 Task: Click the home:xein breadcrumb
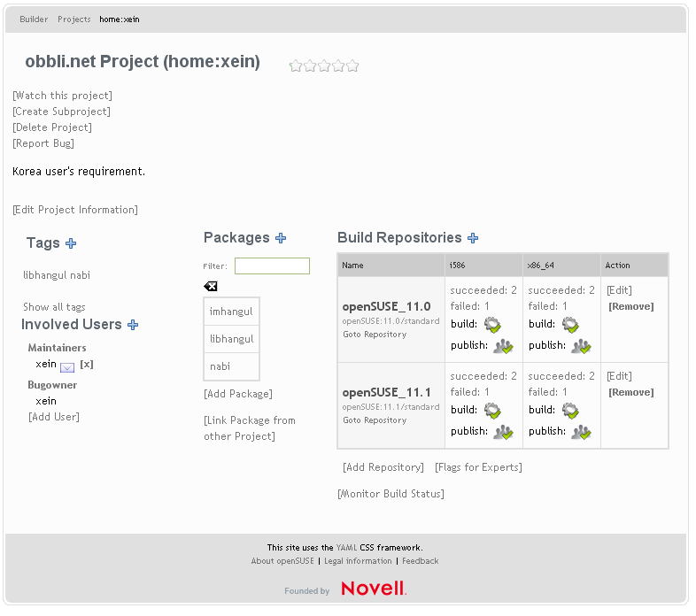point(120,19)
